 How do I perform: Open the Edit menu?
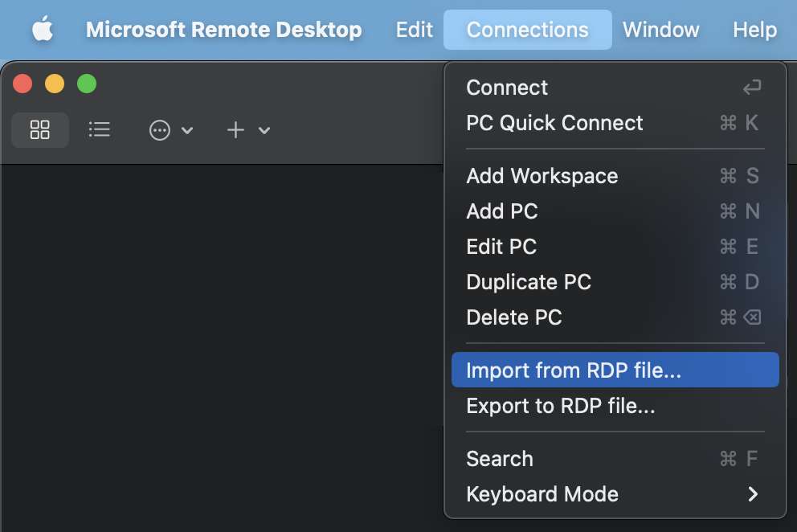coord(415,30)
